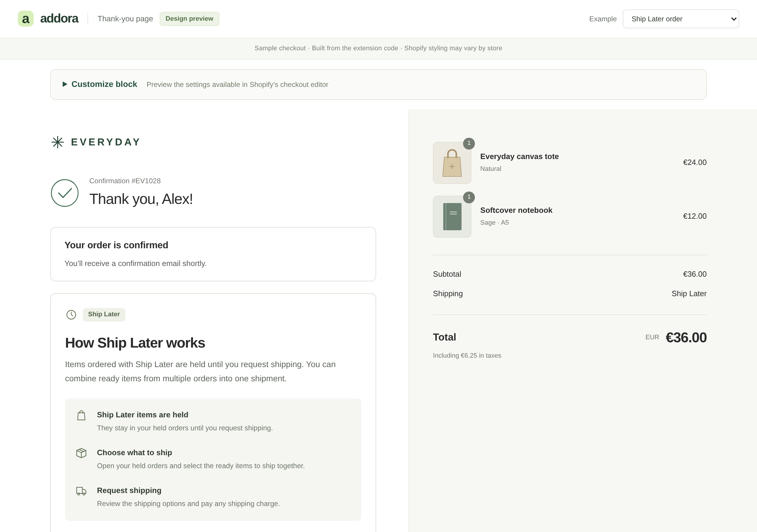The height and width of the screenshot is (532, 757).
Task: Click the Design preview badge
Action: (189, 19)
